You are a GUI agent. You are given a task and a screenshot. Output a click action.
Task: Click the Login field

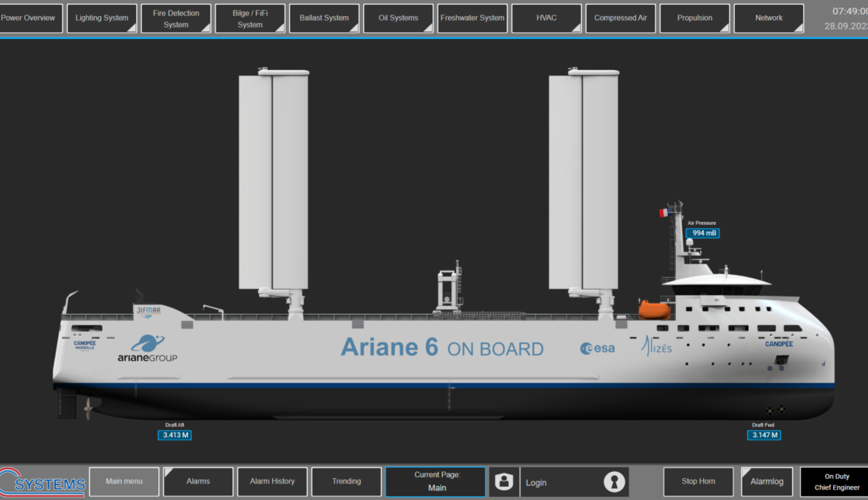(x=559, y=482)
